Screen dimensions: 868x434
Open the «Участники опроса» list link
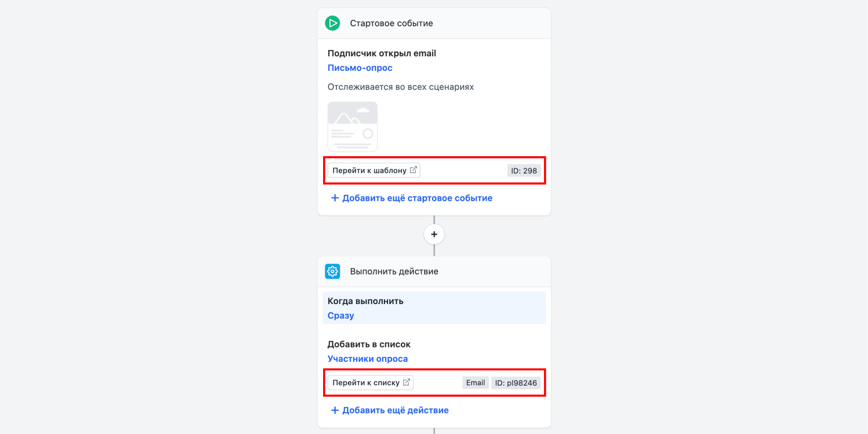367,358
